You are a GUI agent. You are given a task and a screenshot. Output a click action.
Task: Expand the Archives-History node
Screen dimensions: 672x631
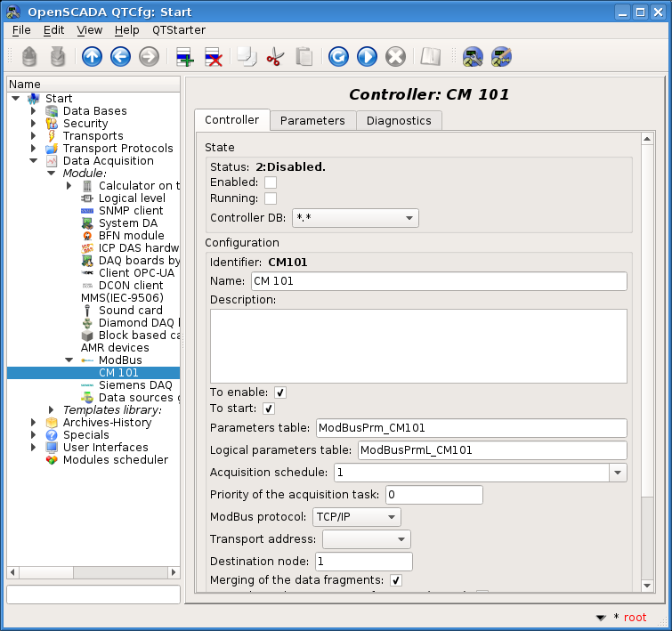pyautogui.click(x=34, y=422)
